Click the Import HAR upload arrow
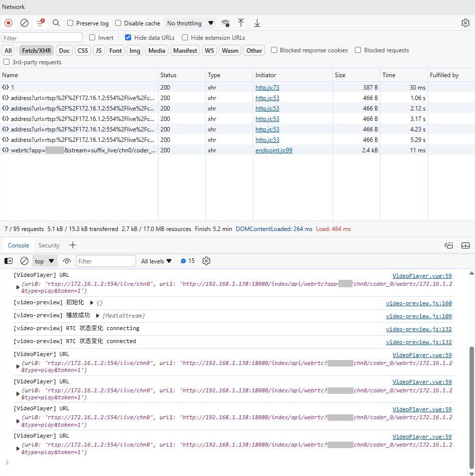This screenshot has height=476, width=475. tap(241, 23)
